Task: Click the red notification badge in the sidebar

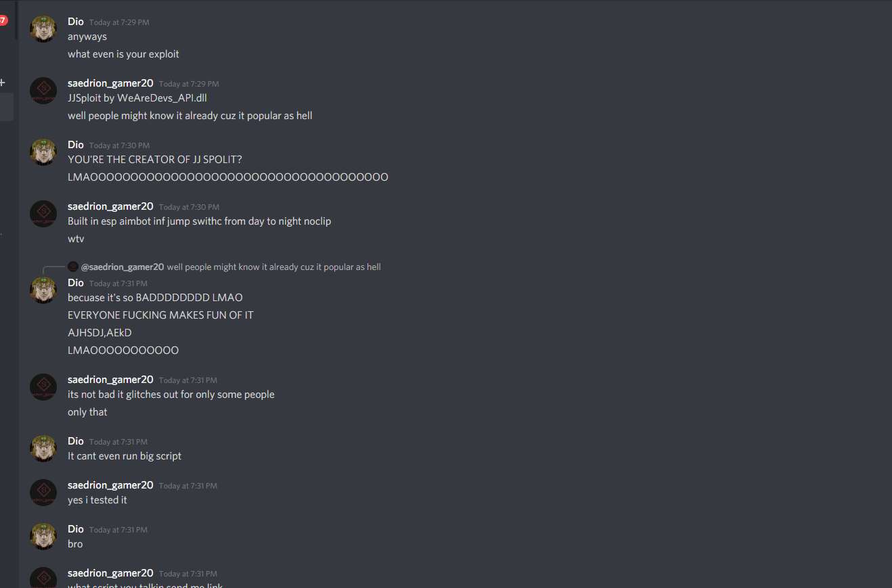Action: 3,20
